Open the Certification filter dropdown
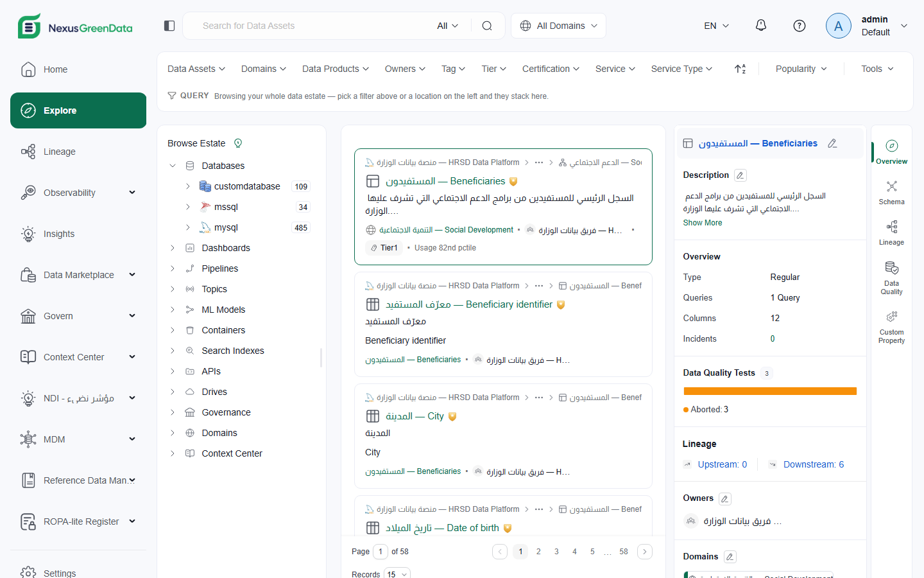Screen dimensions: 924x578 pos(551,69)
